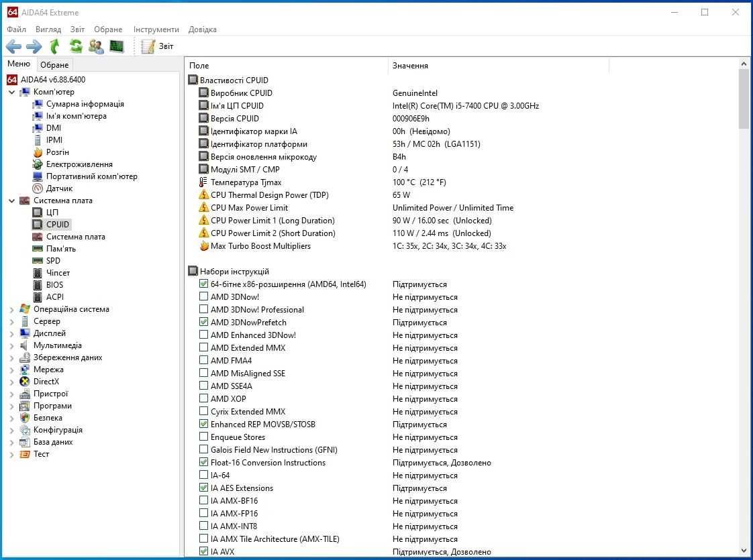Open the Вигляд menu
Viewport: 753px width, 560px height.
pos(48,30)
